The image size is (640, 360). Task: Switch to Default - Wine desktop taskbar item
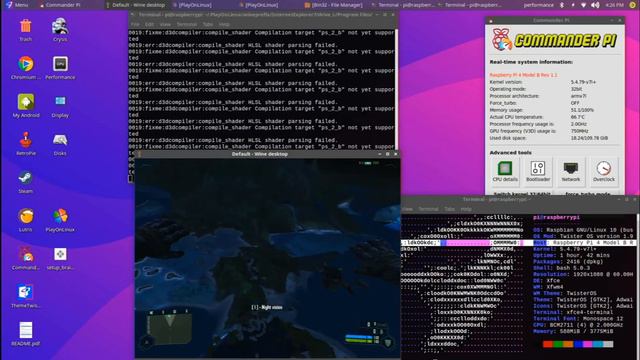point(135,5)
